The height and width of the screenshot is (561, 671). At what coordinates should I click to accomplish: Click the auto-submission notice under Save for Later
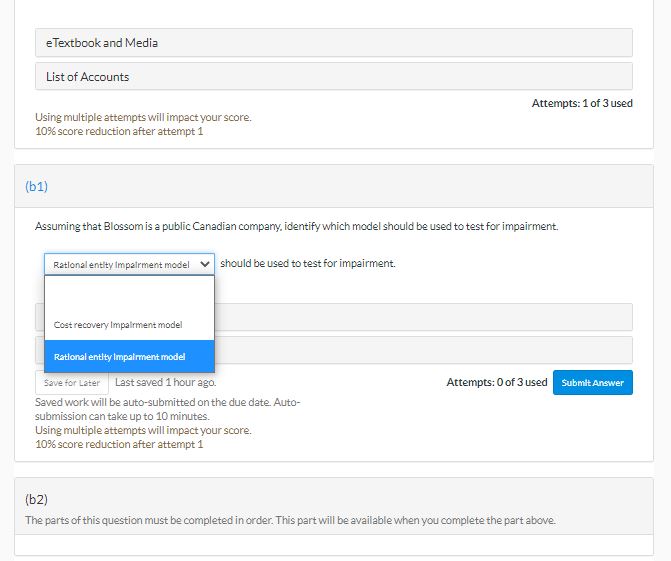click(167, 409)
